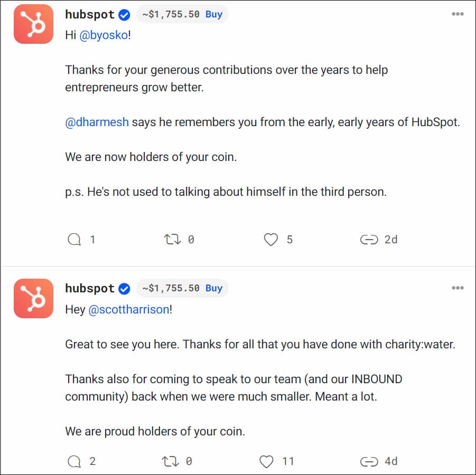The width and height of the screenshot is (476, 475).
Task: Like the @scottharrison post with heart icon
Action: click(267, 461)
